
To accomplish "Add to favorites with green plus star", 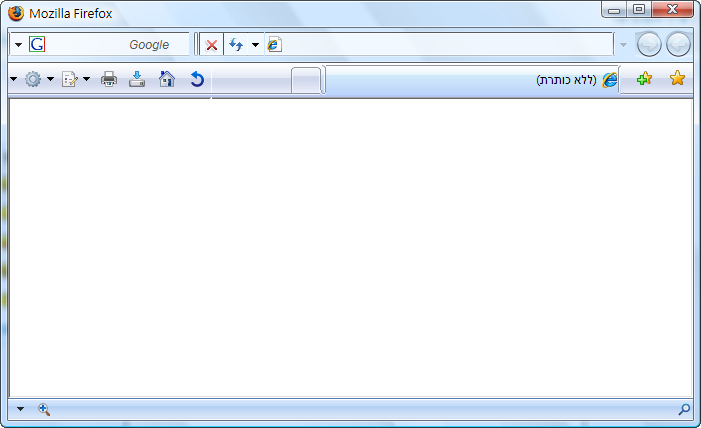I will (x=644, y=79).
